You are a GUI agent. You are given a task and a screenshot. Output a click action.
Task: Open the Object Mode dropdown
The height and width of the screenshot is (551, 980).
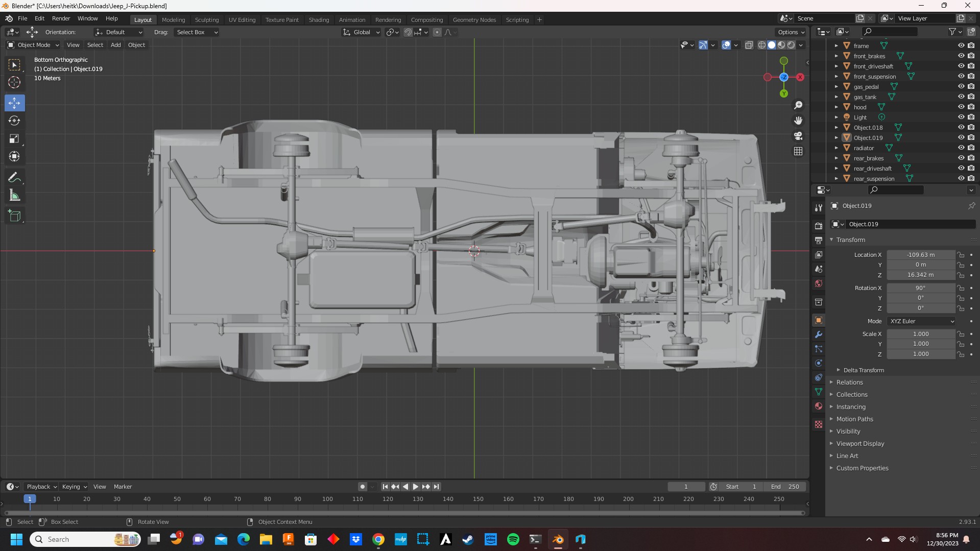tap(34, 45)
